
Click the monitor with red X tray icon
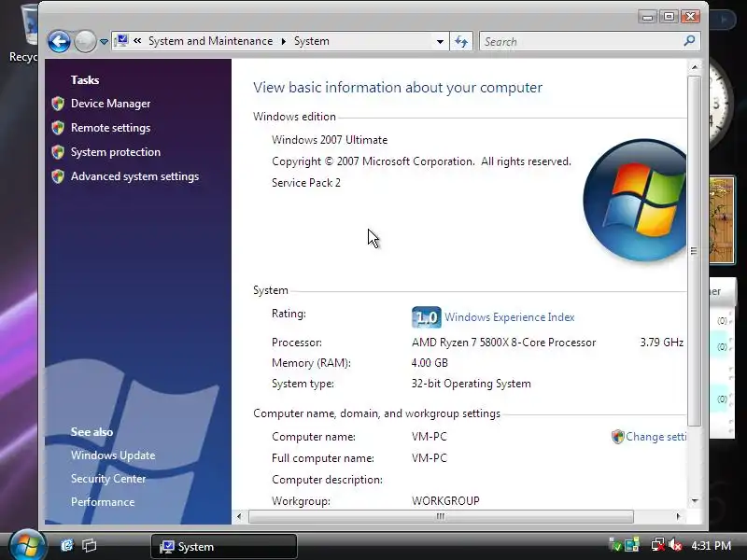click(x=658, y=545)
